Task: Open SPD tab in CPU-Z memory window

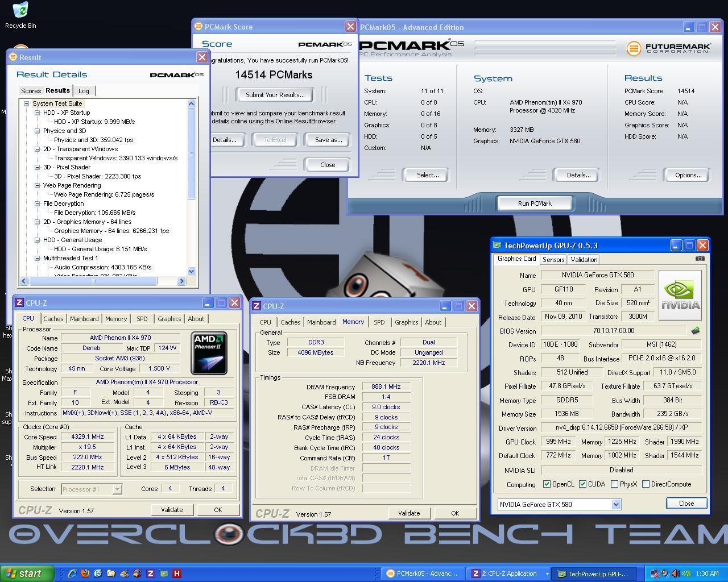Action: click(x=379, y=322)
